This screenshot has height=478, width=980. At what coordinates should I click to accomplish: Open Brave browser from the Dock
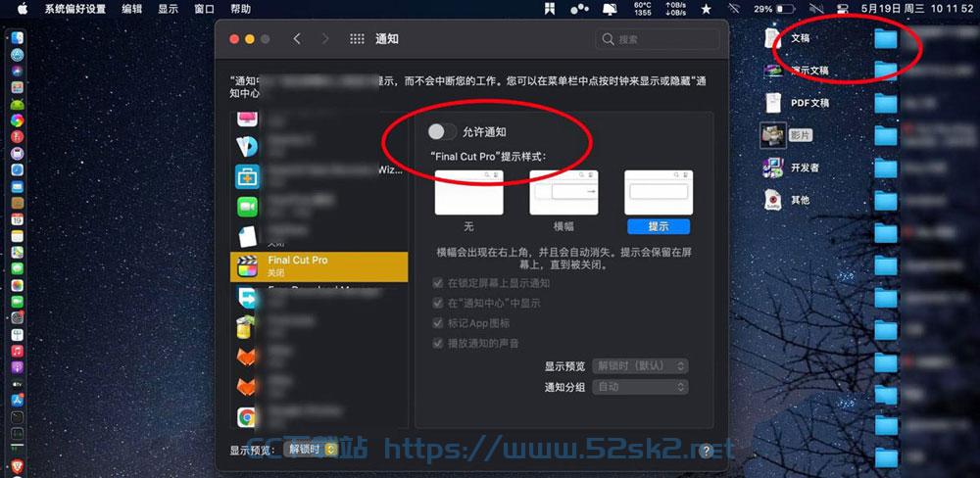pyautogui.click(x=17, y=465)
